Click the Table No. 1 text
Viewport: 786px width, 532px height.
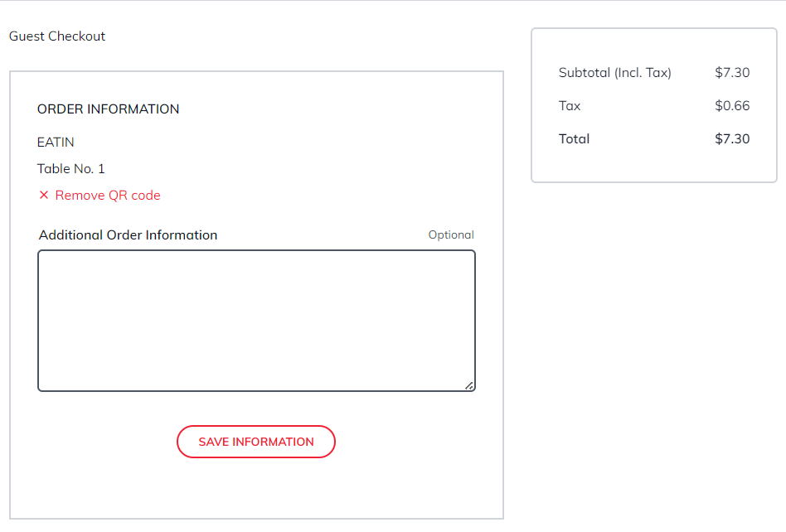click(x=71, y=169)
